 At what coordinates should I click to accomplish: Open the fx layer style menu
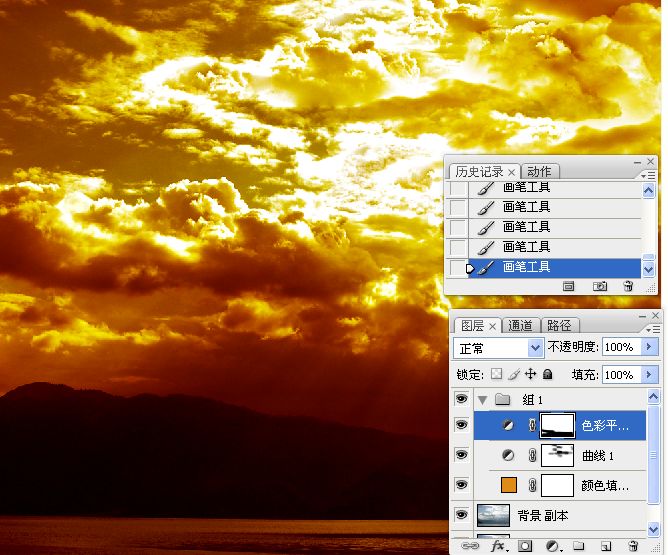coord(498,546)
